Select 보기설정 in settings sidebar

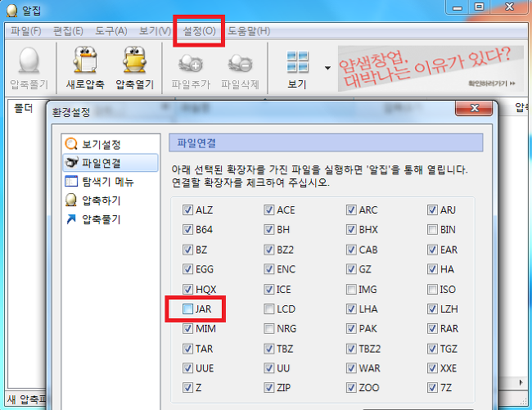110,145
